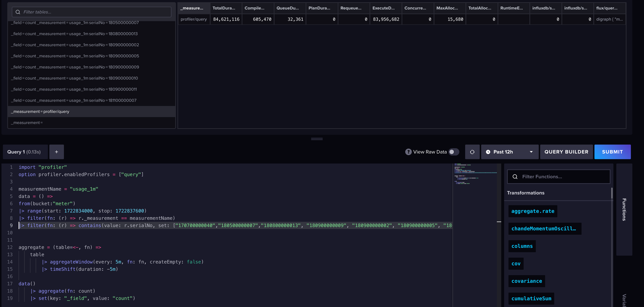This screenshot has height=307, width=644.
Task: Click the search icon in Filter tables
Action: [x=18, y=12]
